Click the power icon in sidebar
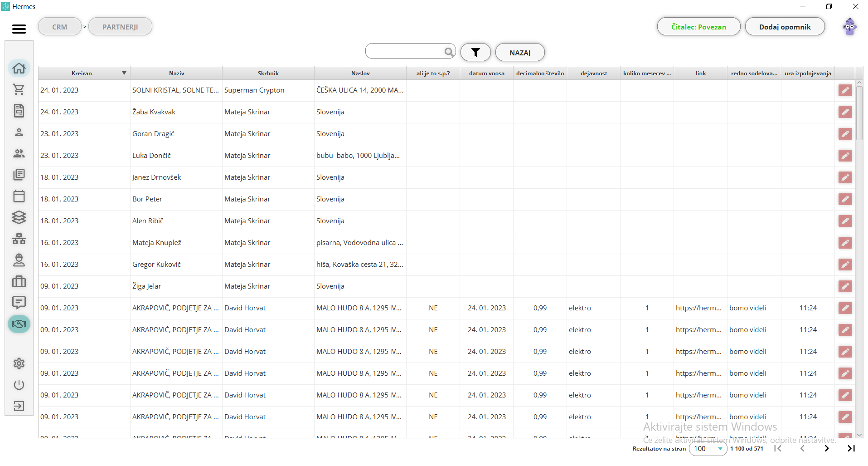Screen dimensions: 868x466 [19, 385]
